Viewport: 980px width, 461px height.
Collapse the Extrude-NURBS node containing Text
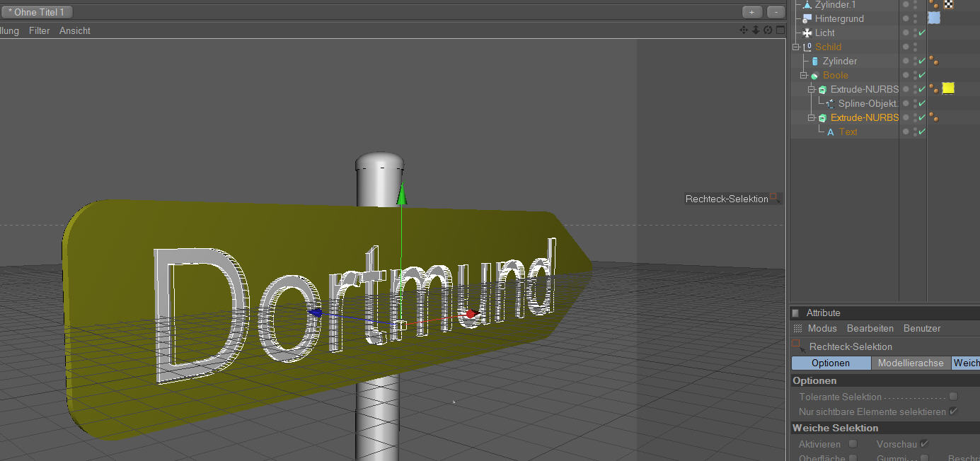click(x=812, y=117)
